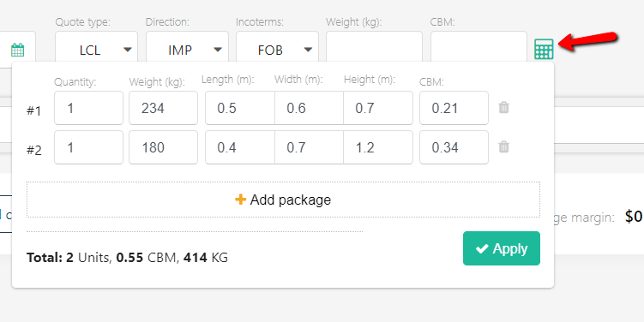Delete package #2 with trash icon
This screenshot has width=644, height=322.
(x=504, y=146)
